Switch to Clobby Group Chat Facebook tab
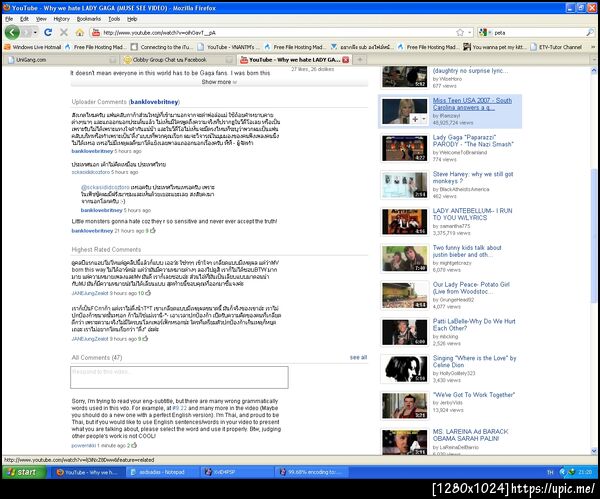The image size is (600, 499). (x=177, y=60)
